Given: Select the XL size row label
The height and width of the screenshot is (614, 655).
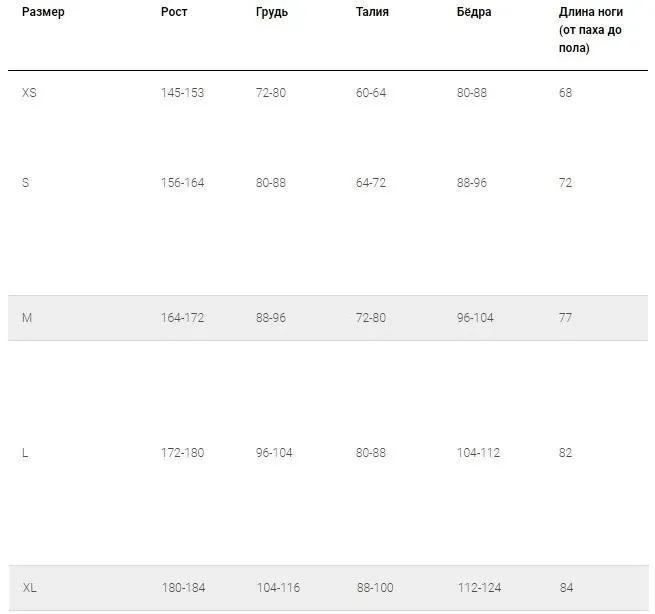Looking at the screenshot, I should 29,588.
